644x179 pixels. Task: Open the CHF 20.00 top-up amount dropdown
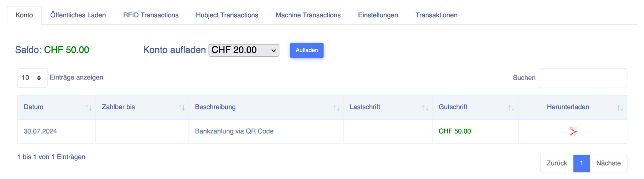(244, 50)
